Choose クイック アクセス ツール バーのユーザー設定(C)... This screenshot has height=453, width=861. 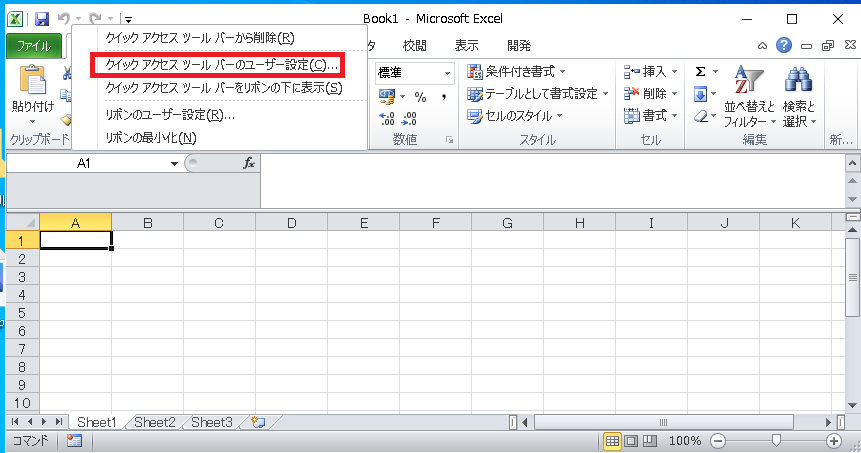pyautogui.click(x=221, y=65)
